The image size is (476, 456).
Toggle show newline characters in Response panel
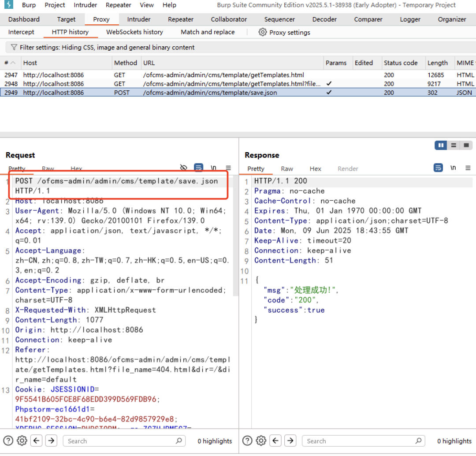453,168
